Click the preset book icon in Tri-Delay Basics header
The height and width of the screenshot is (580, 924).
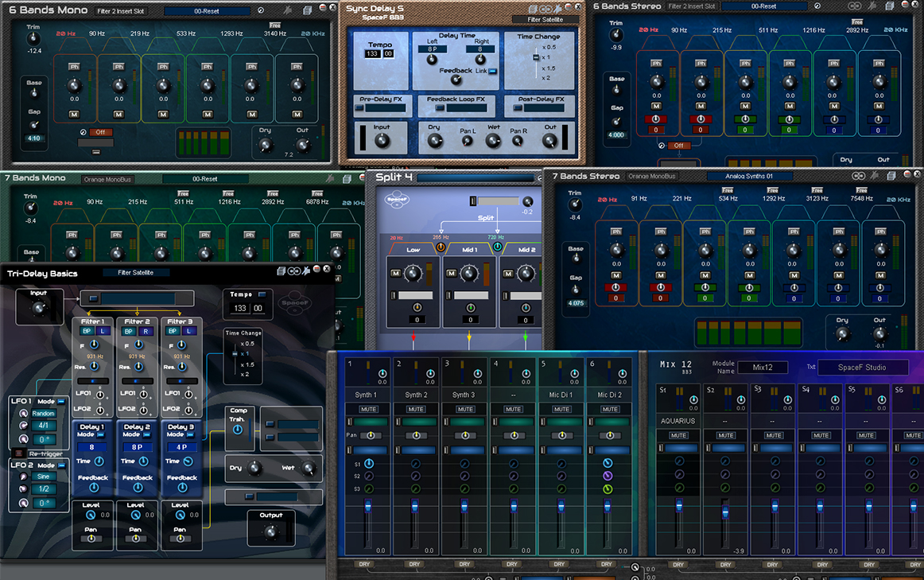pyautogui.click(x=281, y=271)
